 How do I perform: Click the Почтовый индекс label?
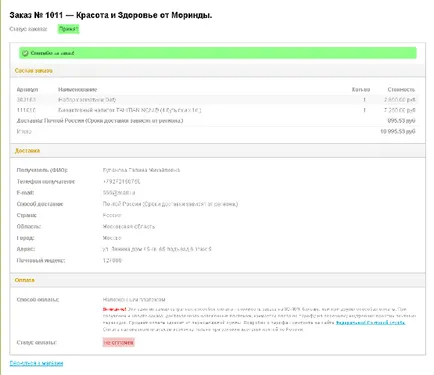coord(41,260)
